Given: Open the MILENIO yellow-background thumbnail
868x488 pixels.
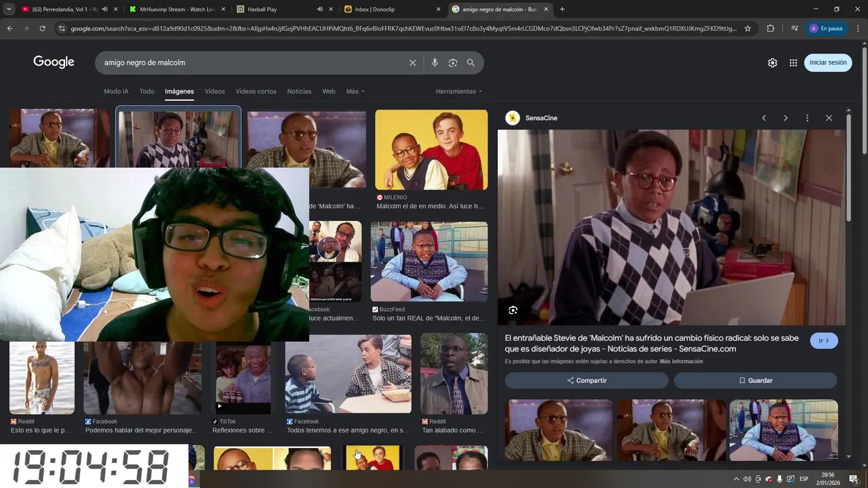Looking at the screenshot, I should 431,150.
